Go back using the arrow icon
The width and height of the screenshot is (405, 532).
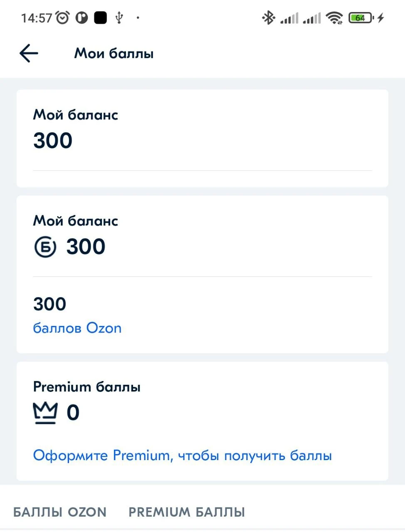(29, 53)
